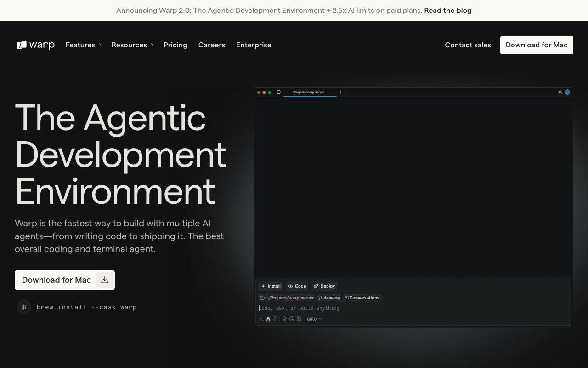Image resolution: width=588 pixels, height=368 pixels.
Task: Select the lightbulb suggestions icon
Action: (274, 319)
